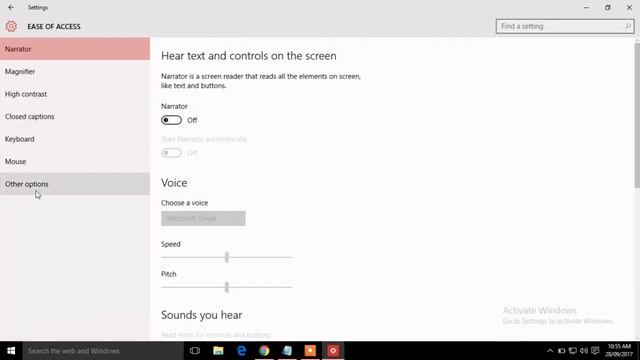The height and width of the screenshot is (360, 640).
Task: Show hidden system tray icons
Action: coord(550,351)
